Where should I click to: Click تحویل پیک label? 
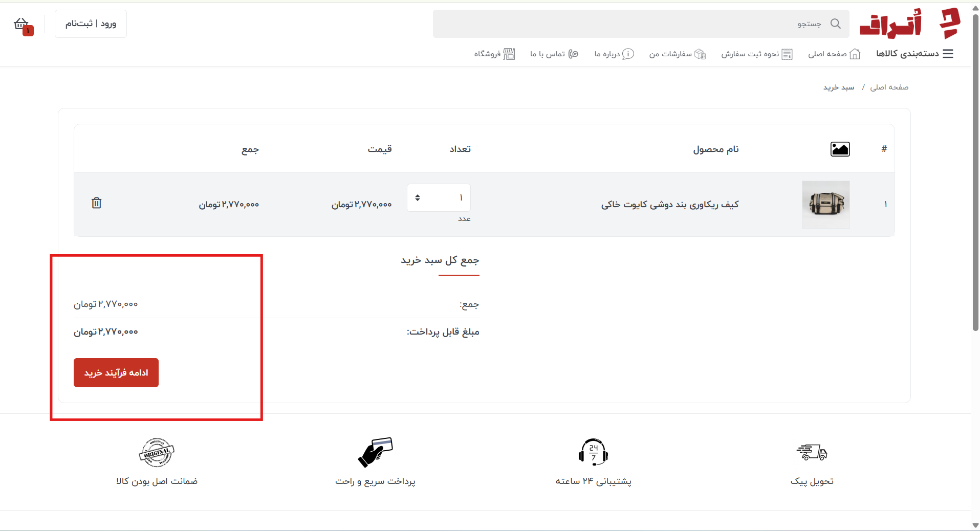coord(812,481)
